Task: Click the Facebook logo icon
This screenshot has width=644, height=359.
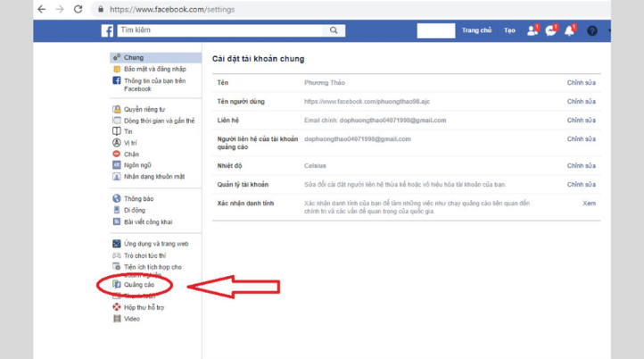Action: 107,30
